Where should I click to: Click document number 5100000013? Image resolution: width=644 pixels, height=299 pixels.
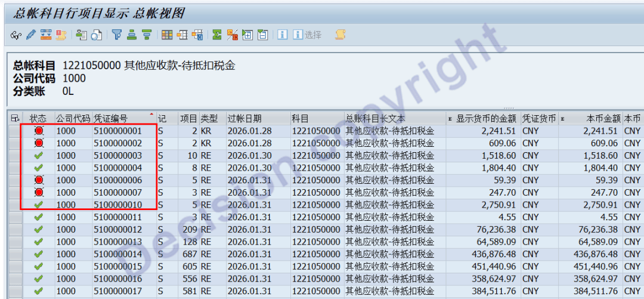pyautogui.click(x=118, y=242)
